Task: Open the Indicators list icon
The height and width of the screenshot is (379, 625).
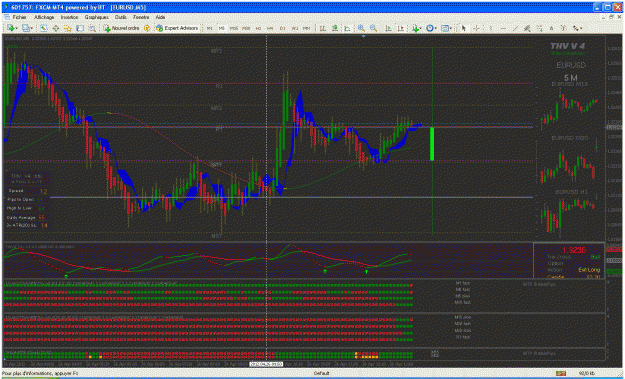Action: pyautogui.click(x=416, y=28)
